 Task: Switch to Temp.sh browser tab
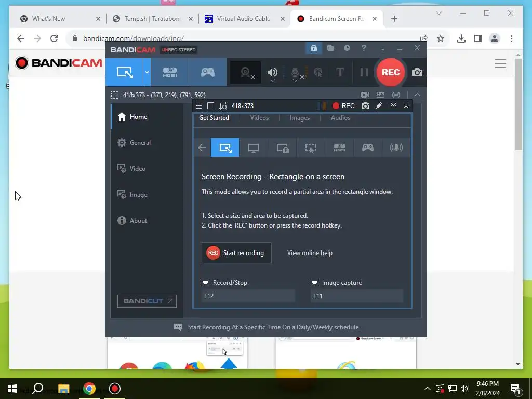(152, 19)
